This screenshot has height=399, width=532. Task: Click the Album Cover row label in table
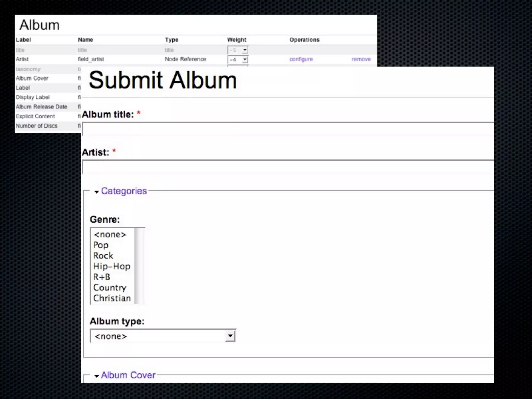(32, 78)
